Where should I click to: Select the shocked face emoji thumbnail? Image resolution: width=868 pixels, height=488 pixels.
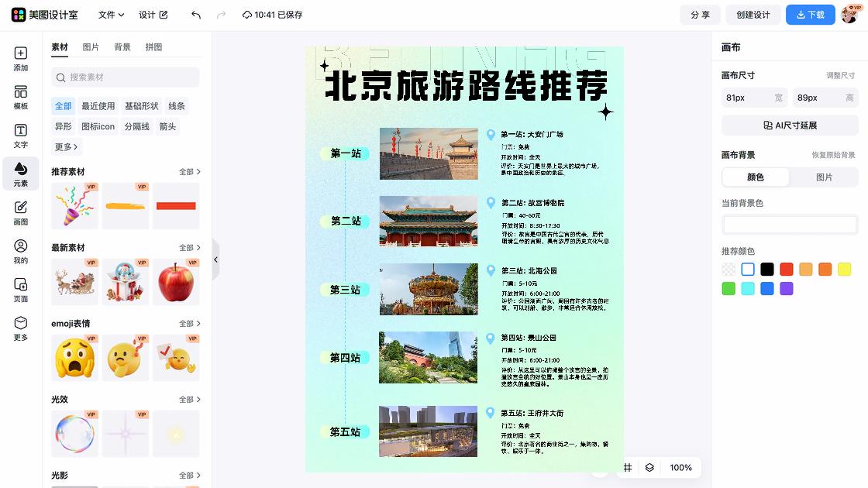[74, 357]
